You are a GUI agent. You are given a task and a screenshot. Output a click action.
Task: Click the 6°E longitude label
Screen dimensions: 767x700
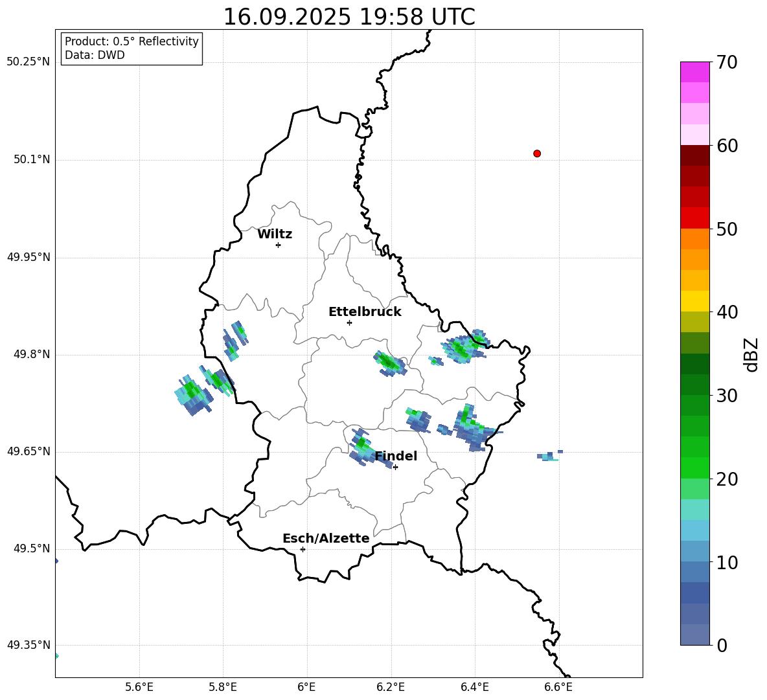tap(306, 687)
